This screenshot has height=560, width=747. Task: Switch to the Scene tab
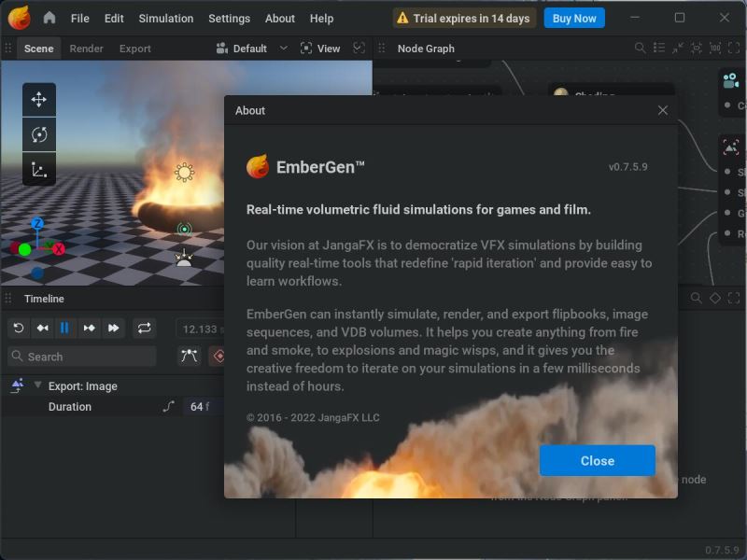[x=38, y=49]
